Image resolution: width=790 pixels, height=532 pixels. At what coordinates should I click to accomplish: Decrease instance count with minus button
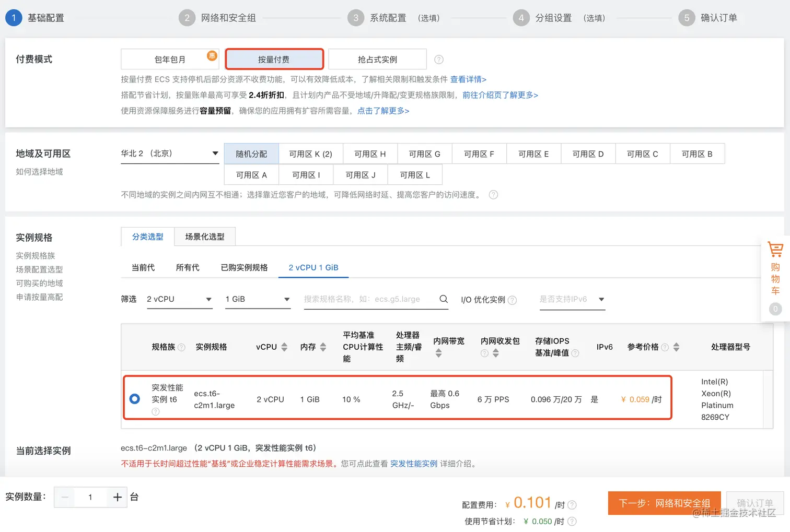(x=65, y=497)
